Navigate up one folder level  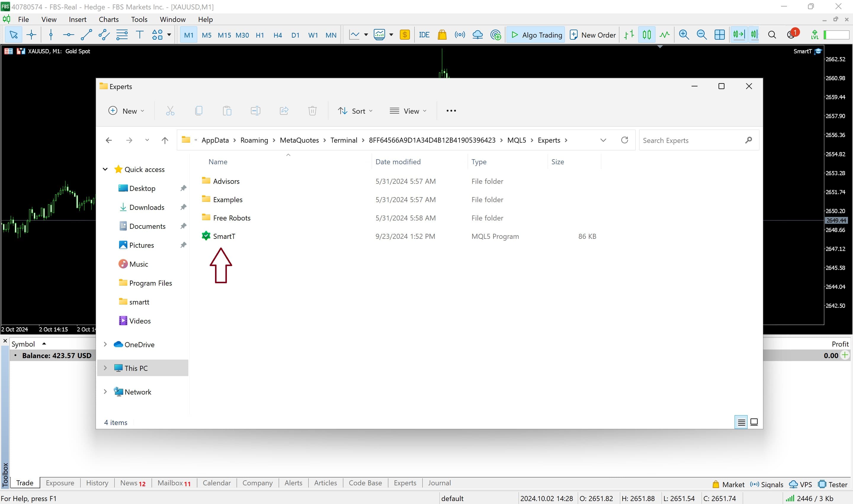coord(165,140)
